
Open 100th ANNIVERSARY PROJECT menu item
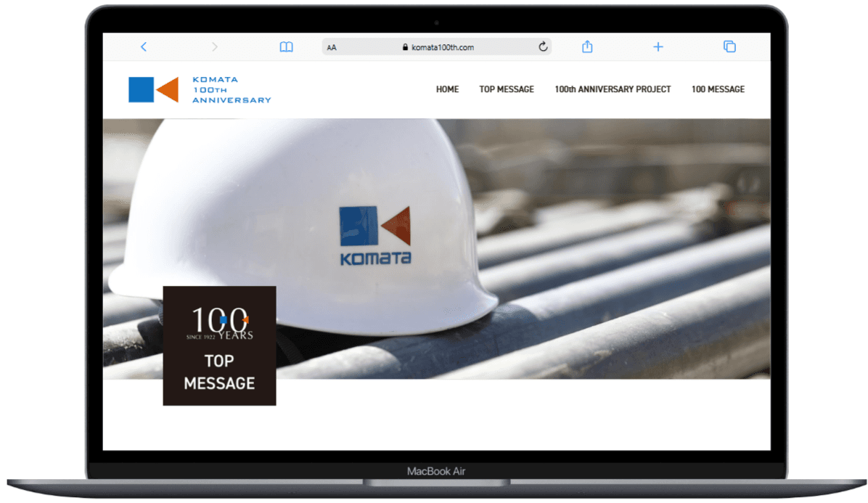point(613,89)
